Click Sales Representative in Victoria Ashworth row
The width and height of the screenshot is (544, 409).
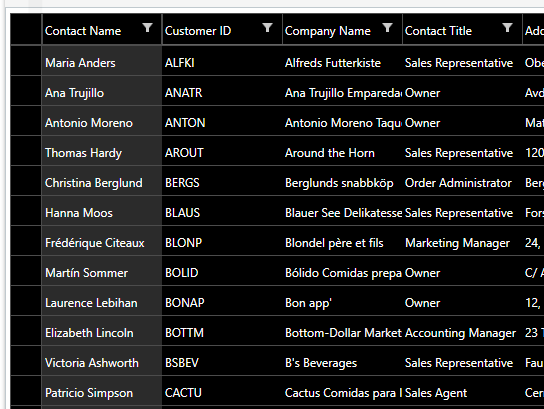click(462, 361)
